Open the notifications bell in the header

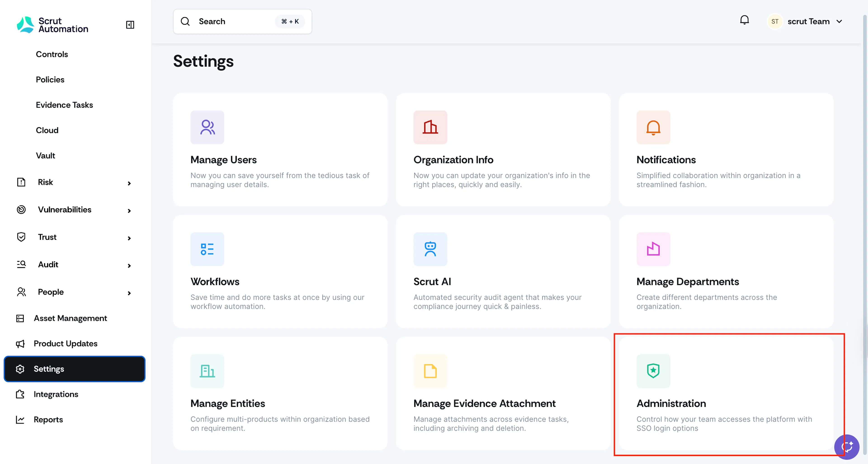click(x=744, y=20)
